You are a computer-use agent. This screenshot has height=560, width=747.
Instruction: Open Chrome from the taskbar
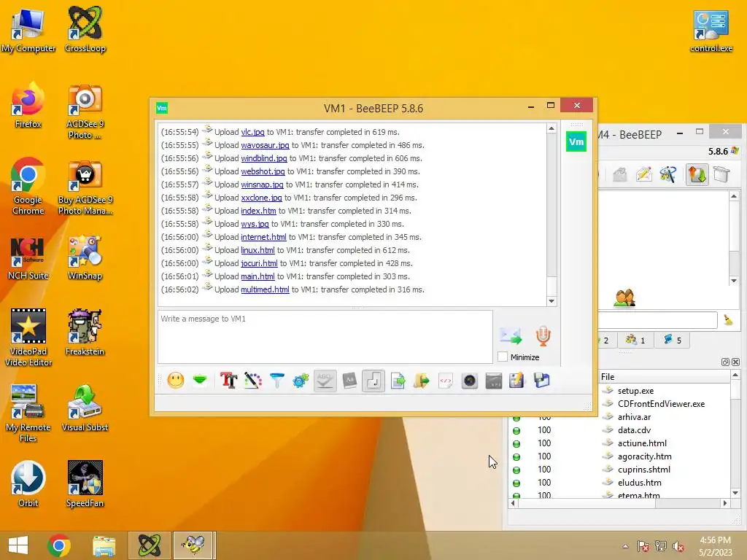(59, 545)
